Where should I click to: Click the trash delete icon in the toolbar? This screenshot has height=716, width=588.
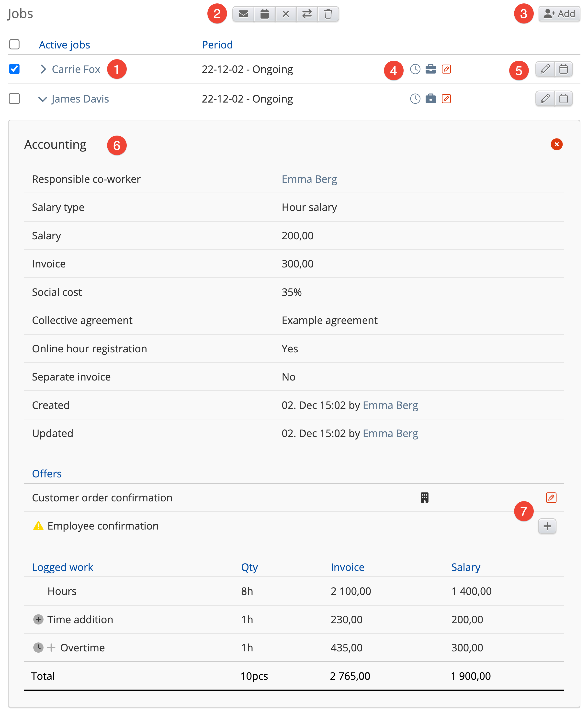tap(328, 14)
